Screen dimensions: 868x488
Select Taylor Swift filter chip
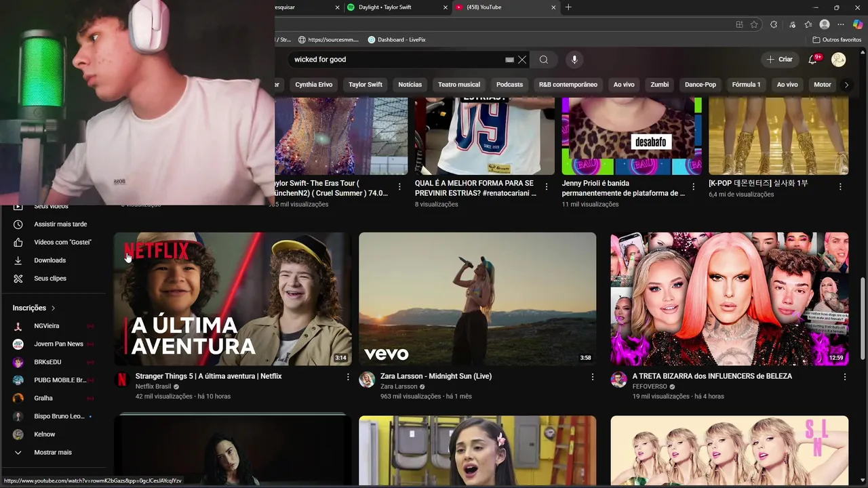366,85
